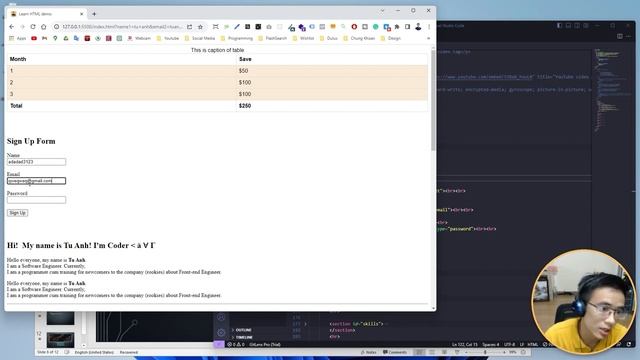
Task: Open a new Chrome tab
Action: pos(94,14)
